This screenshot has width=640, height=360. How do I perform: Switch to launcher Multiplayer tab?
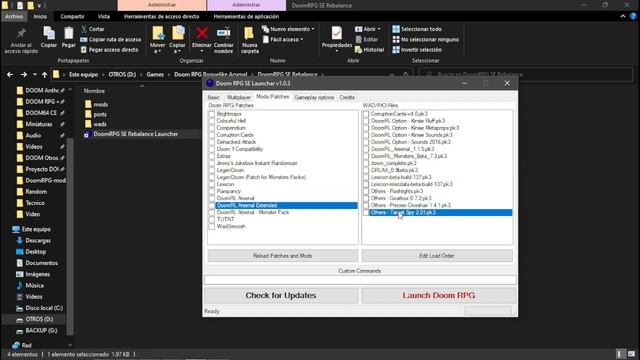point(239,98)
